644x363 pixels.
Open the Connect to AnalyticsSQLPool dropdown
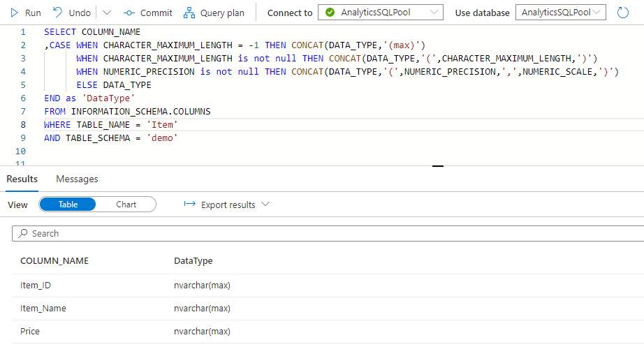pyautogui.click(x=381, y=13)
